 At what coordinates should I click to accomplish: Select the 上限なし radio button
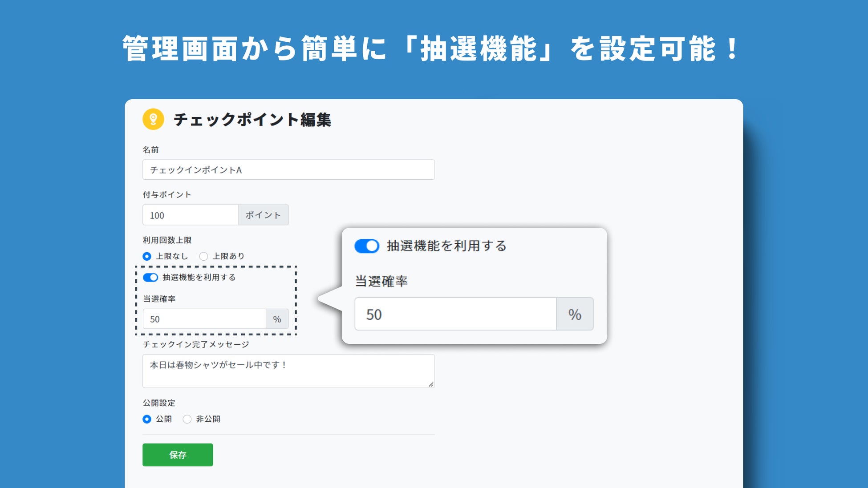click(x=147, y=256)
